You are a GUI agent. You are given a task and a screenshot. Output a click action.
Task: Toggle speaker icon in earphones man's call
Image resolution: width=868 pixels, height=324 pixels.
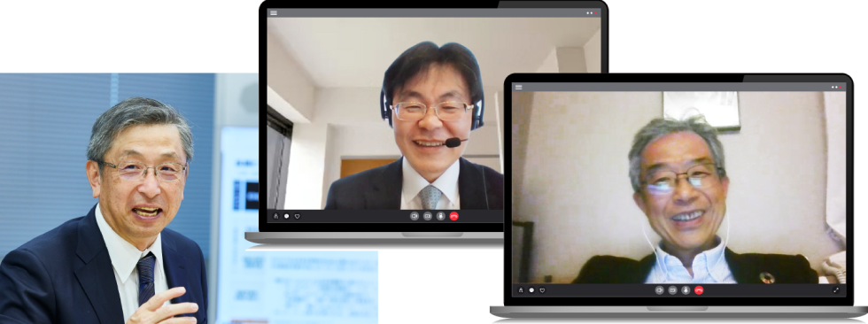point(659,289)
